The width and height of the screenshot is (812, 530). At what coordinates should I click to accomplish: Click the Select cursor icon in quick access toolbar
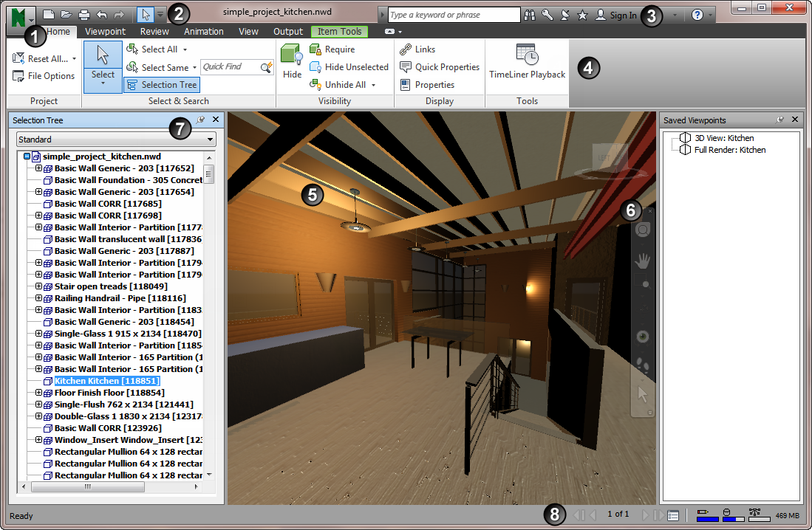pos(146,15)
